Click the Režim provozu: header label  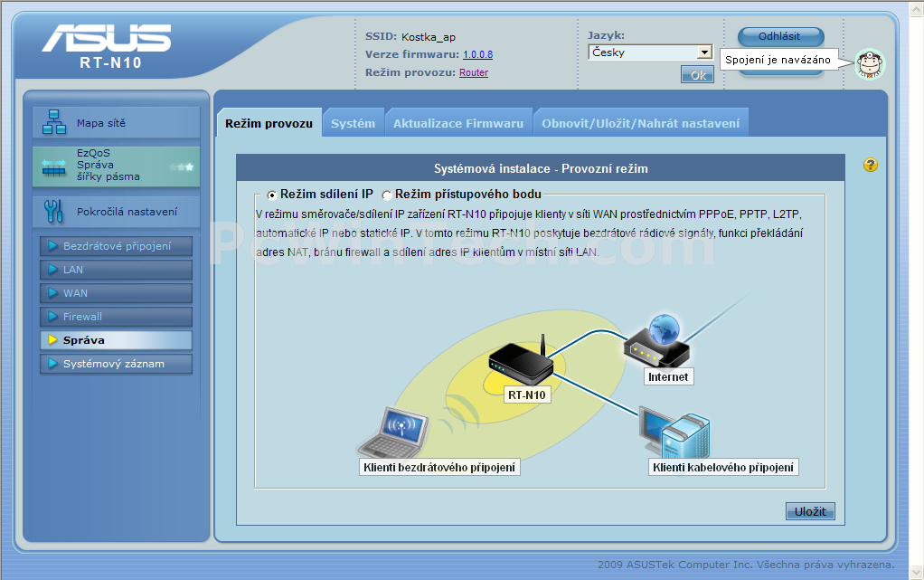coord(410,72)
